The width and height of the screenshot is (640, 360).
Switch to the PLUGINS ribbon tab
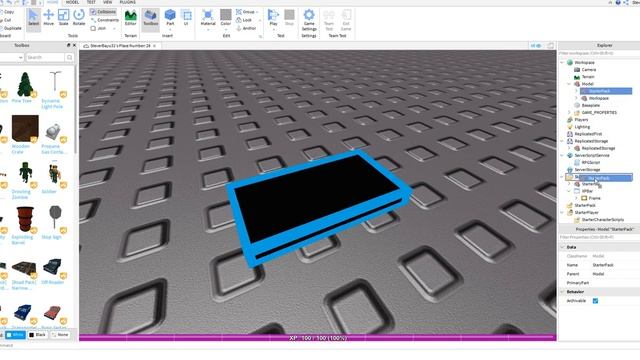(128, 2)
